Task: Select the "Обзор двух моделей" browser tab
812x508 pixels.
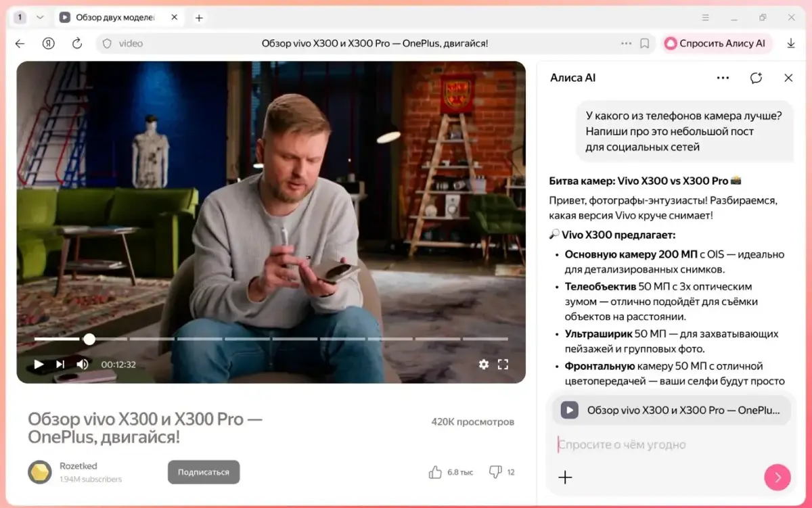Action: tap(118, 18)
